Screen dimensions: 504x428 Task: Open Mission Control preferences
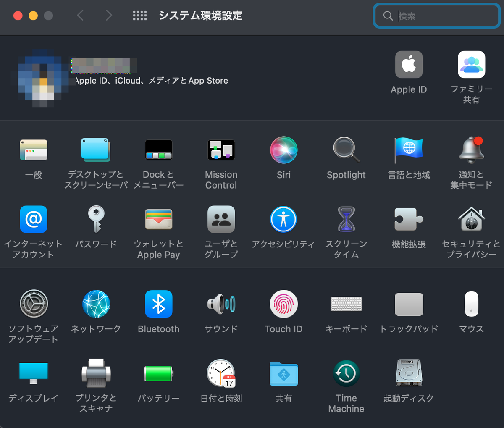(221, 150)
